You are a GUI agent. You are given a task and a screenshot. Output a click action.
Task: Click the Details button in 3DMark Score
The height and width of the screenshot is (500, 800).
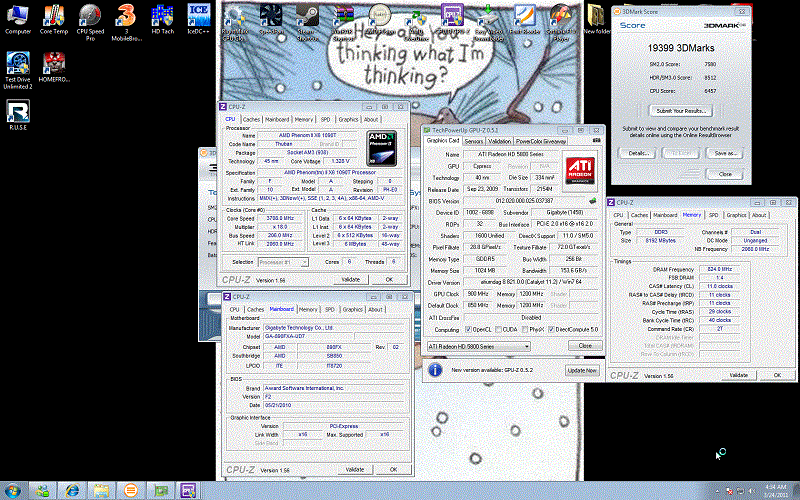(x=637, y=153)
